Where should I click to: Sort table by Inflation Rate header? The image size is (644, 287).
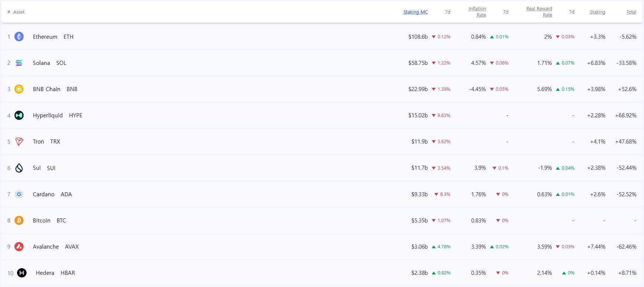477,12
